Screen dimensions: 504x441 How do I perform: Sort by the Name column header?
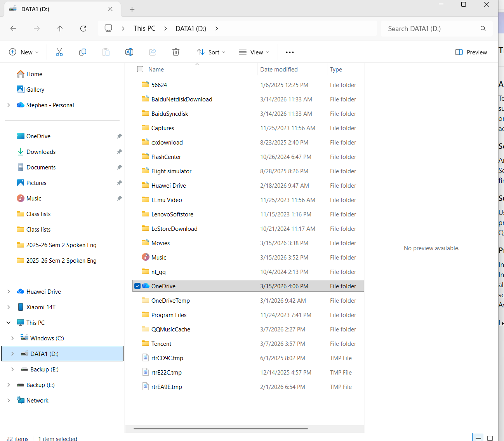click(x=156, y=69)
